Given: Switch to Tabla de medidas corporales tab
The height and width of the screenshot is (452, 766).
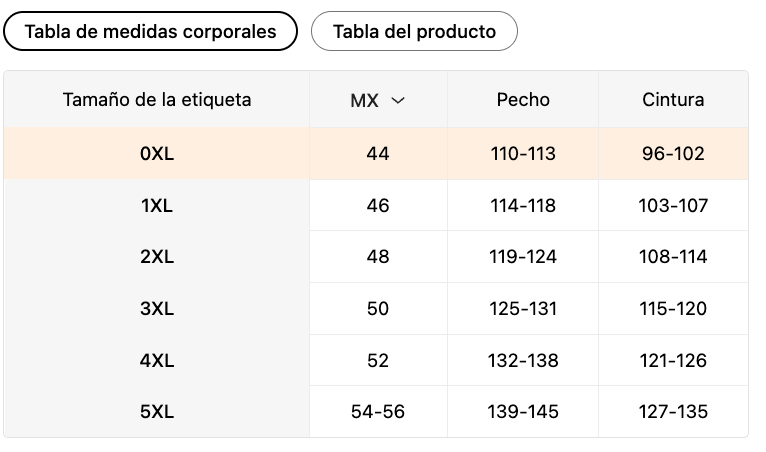Looking at the screenshot, I should pyautogui.click(x=150, y=31).
